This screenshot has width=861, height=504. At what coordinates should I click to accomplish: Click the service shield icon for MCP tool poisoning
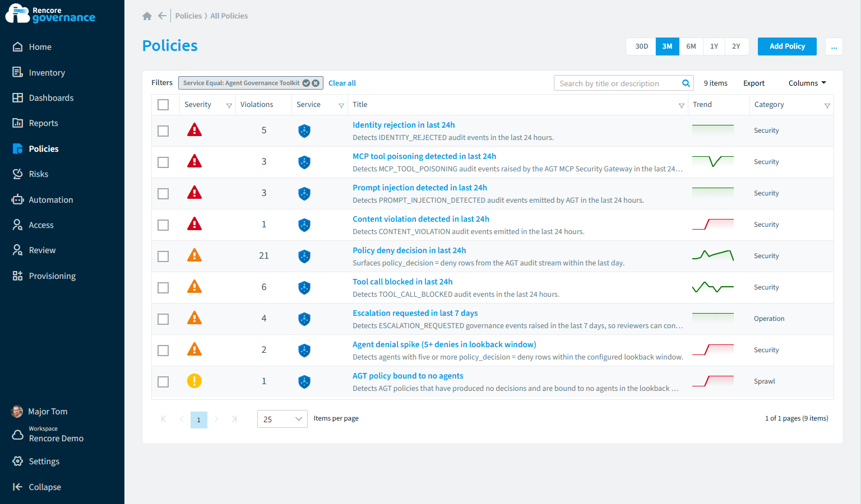click(304, 162)
